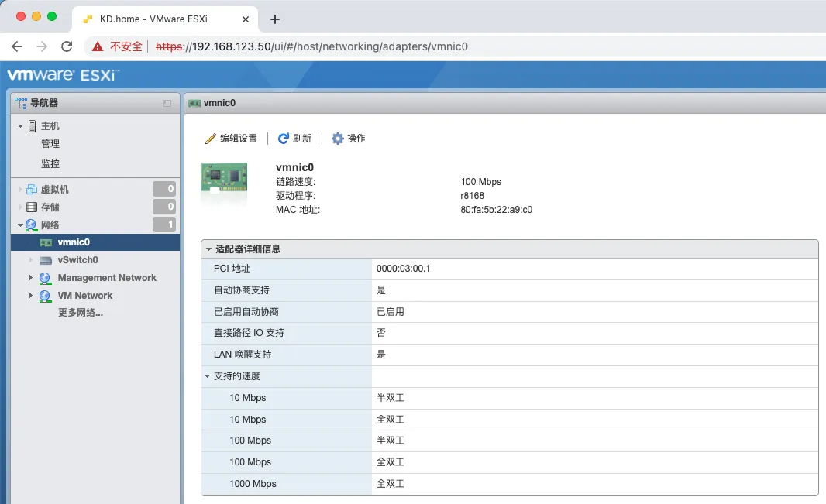Reload the page with browser refresh icon
The image size is (826, 504).
tap(67, 46)
